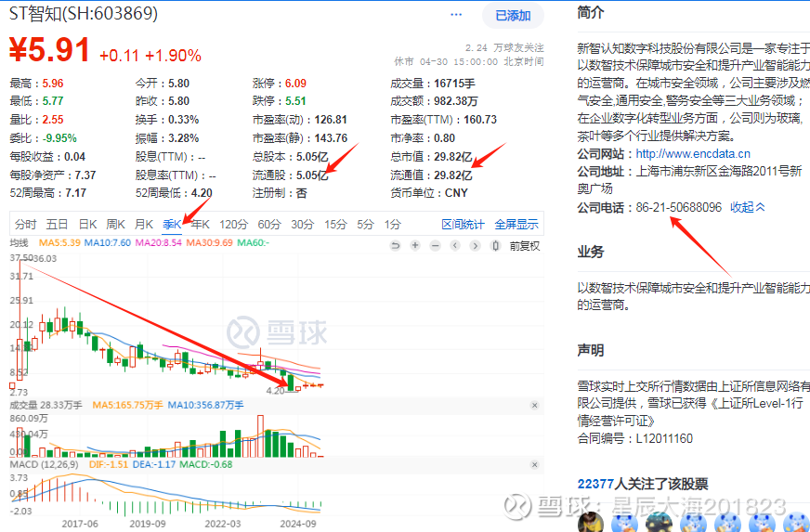
Task: Click the MACD (12,26,9) label
Action: [x=44, y=464]
